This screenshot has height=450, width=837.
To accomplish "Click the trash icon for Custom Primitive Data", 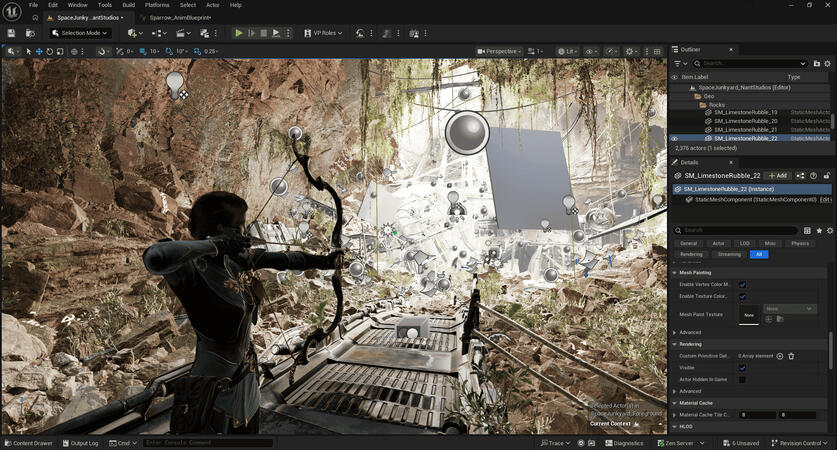I will click(x=791, y=356).
